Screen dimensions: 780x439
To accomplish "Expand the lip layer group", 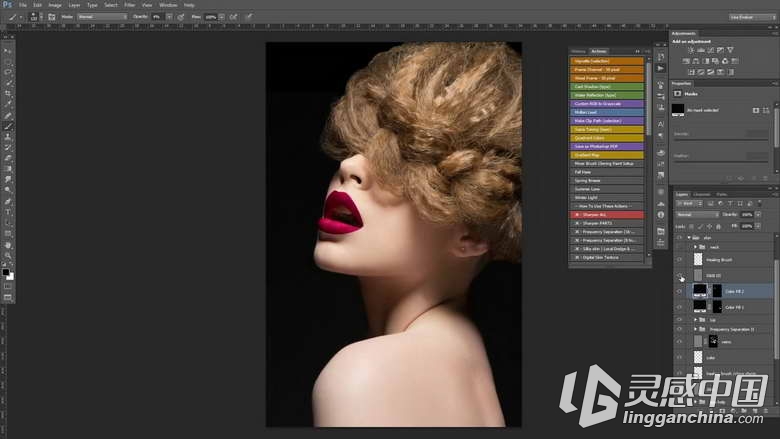I will (x=695, y=320).
